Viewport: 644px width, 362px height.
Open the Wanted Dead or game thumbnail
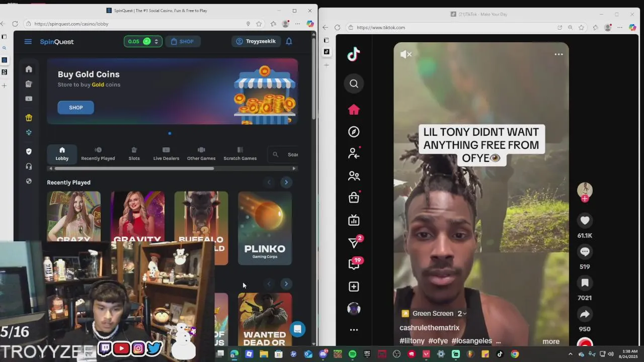265,319
